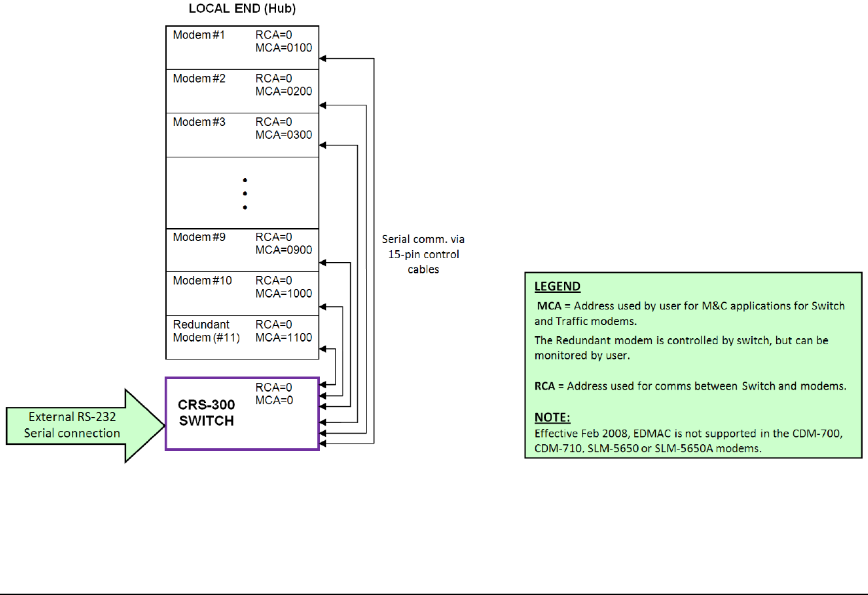Select the Redundant Modem (#11) block
The width and height of the screenshot is (868, 595).
[242, 338]
